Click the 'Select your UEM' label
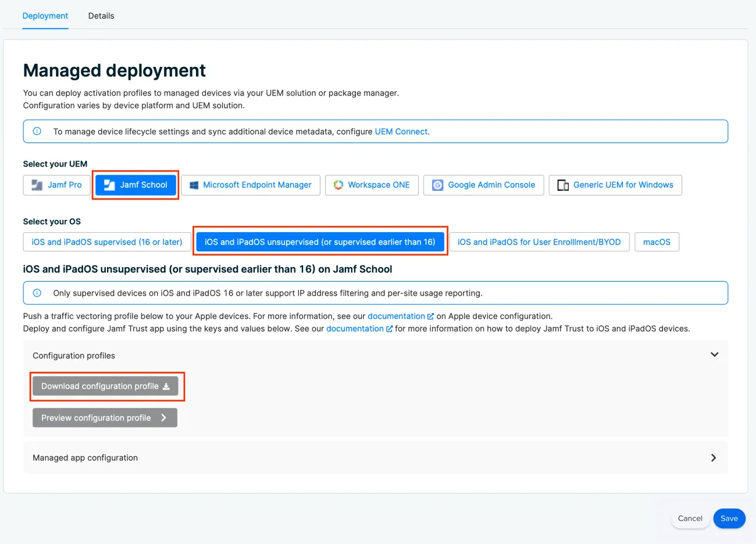756x544 pixels. 55,164
